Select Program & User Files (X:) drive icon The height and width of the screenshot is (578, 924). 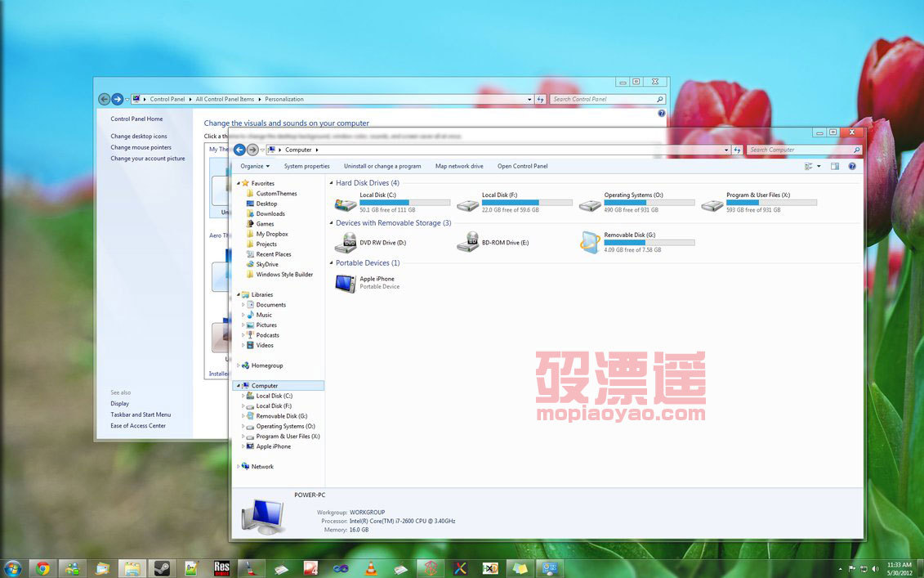click(x=712, y=204)
